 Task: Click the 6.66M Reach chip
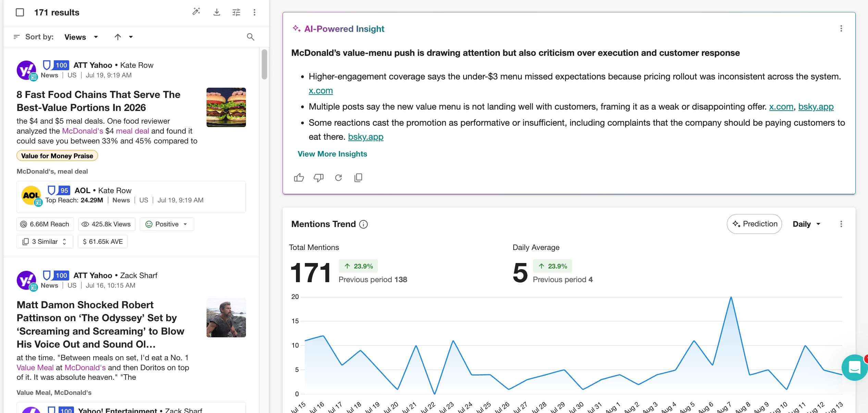pos(45,224)
